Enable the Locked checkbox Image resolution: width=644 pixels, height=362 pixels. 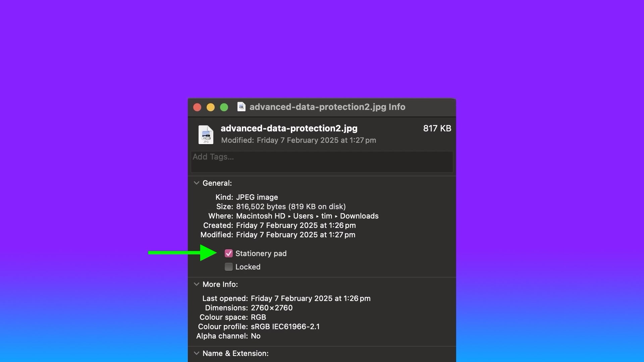point(228,267)
